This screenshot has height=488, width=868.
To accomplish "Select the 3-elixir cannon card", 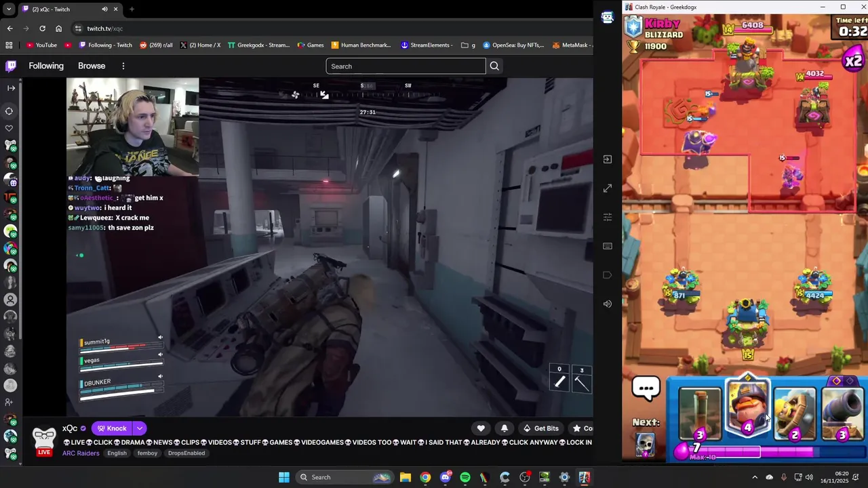I will (842, 414).
